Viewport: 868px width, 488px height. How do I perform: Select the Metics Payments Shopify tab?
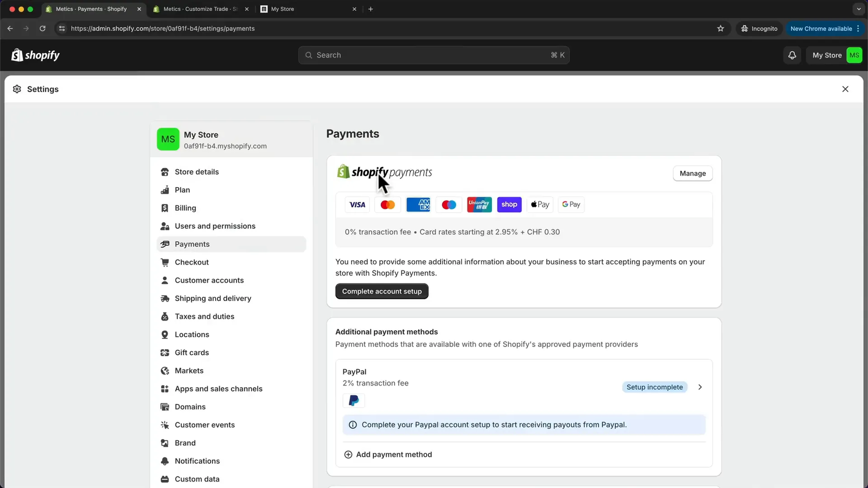pos(93,9)
